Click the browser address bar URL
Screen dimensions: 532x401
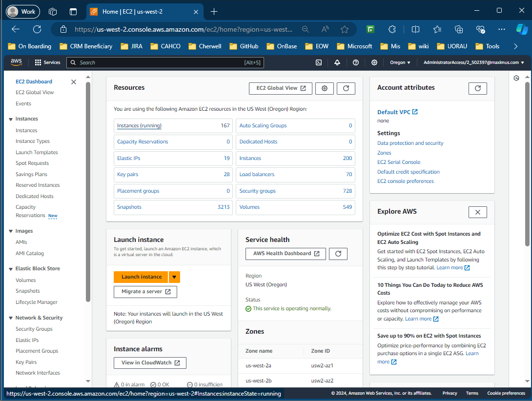[183, 30]
